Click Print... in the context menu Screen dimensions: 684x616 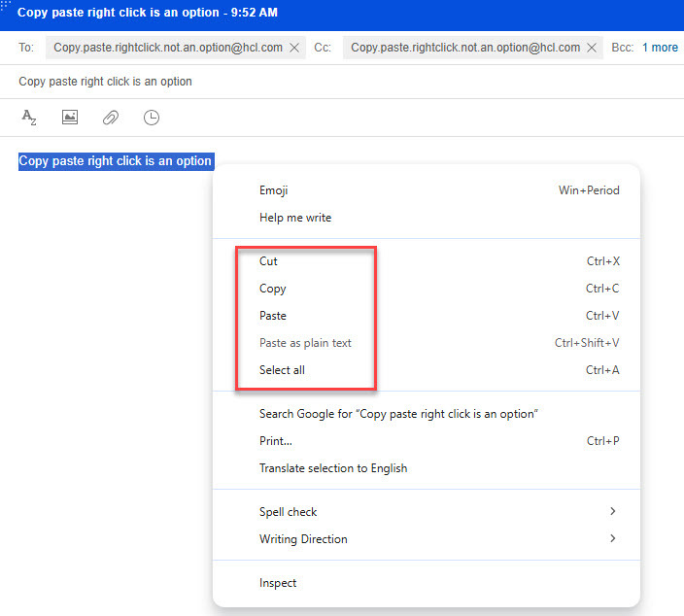[276, 441]
